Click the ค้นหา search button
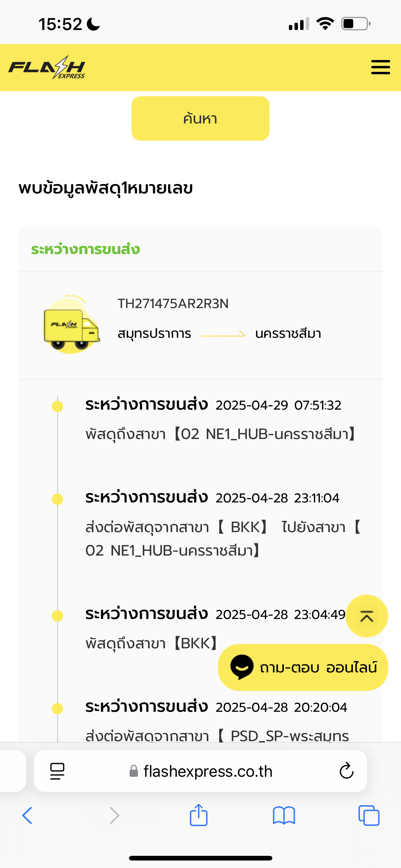Screen dimensions: 401x868 200,118
